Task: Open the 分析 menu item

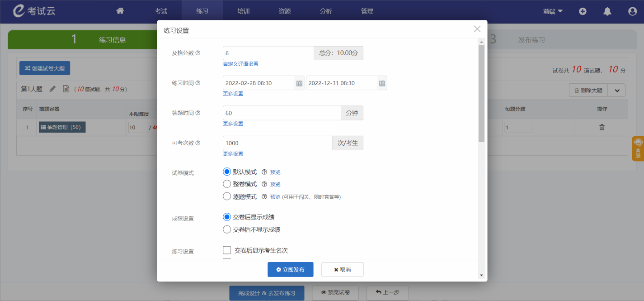Action: (325, 11)
